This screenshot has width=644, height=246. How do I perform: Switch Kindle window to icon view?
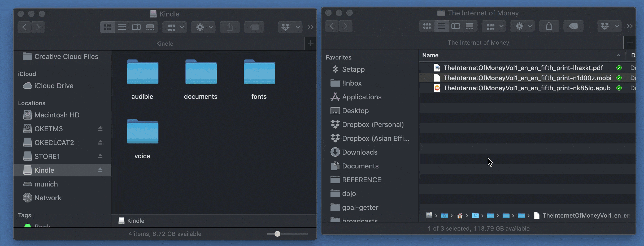coord(107,27)
